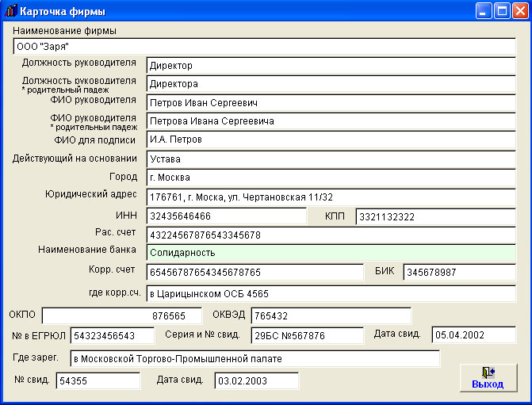Click the Дата свид. field 03.02.2003
532x405 pixels.
[257, 380]
